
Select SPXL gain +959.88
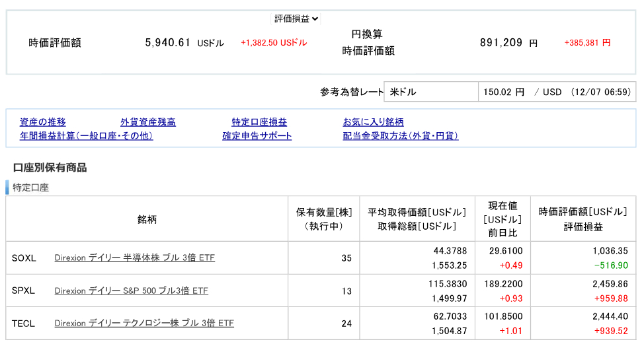[611, 298]
